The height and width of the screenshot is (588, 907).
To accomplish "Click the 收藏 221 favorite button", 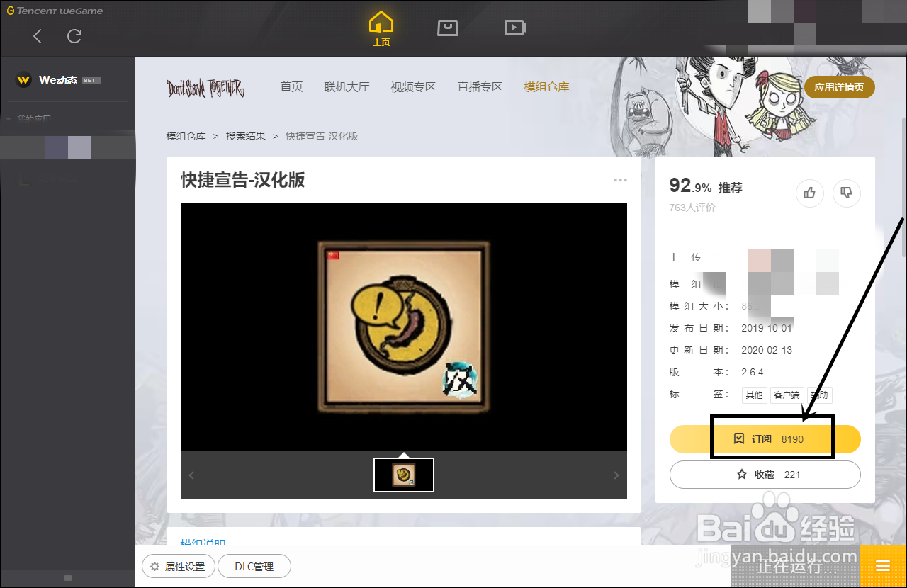I will 765,475.
